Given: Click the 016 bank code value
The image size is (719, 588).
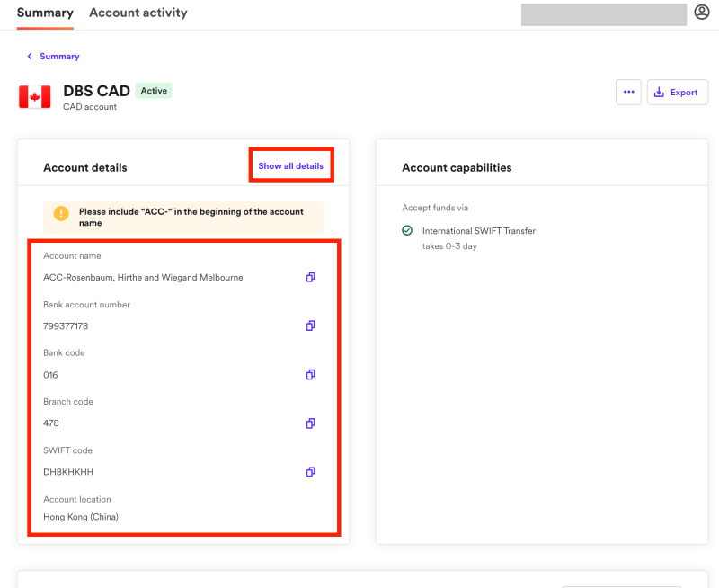Looking at the screenshot, I should (x=50, y=375).
